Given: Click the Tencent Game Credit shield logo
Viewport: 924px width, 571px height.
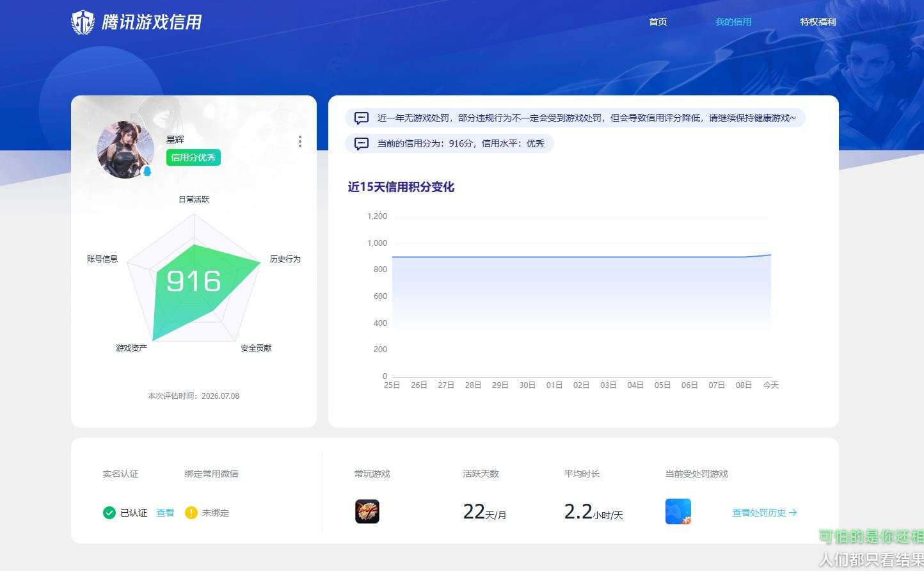Looking at the screenshot, I should pos(83,22).
